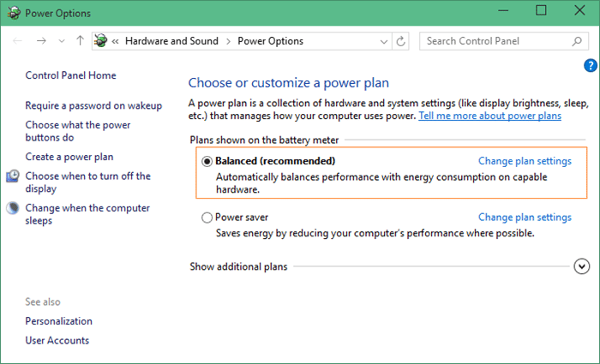Click the address bar Power Options icon
600x364 pixels.
tap(101, 40)
